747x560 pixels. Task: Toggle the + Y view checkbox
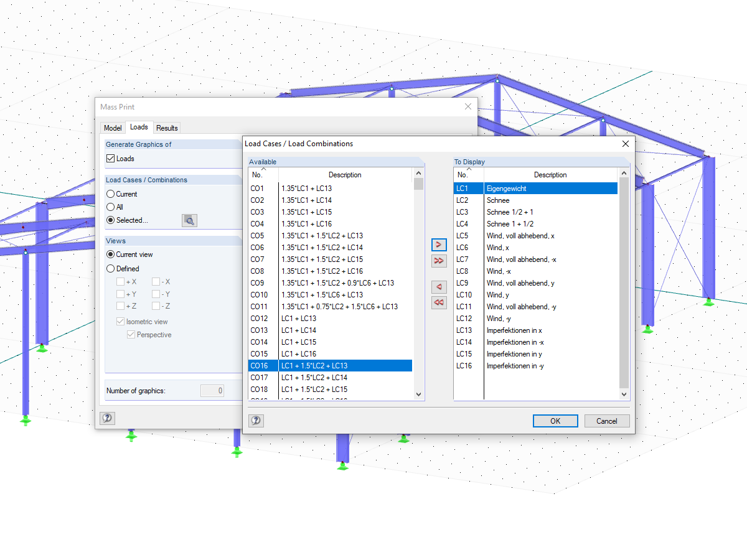coord(120,294)
